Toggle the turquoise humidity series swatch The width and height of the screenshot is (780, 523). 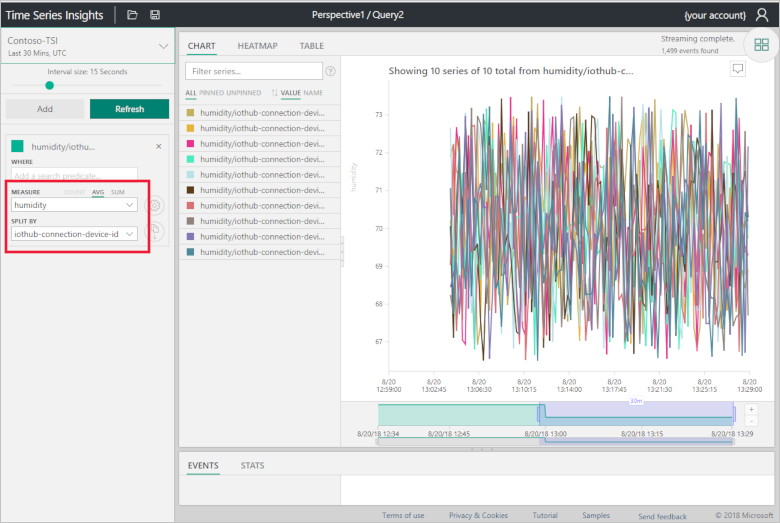pyautogui.click(x=190, y=159)
